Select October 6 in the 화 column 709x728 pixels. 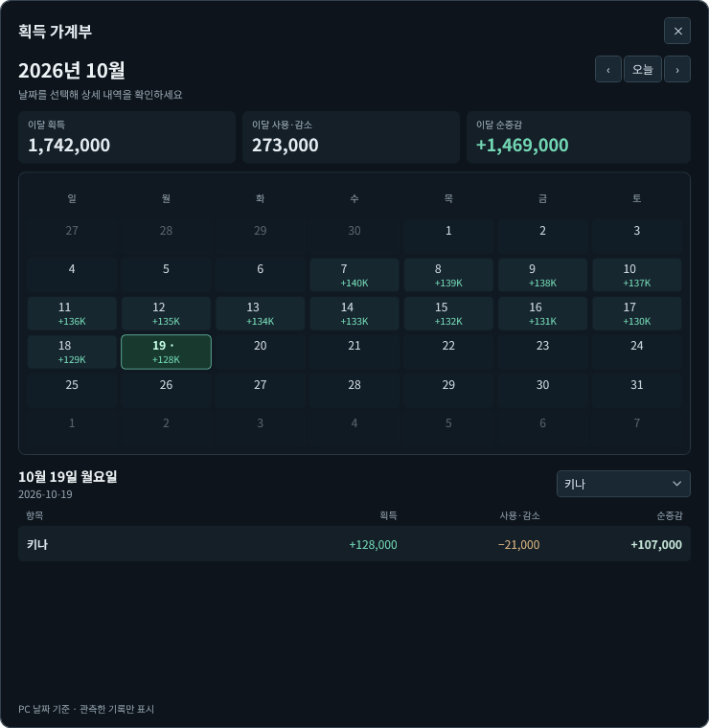260,275
